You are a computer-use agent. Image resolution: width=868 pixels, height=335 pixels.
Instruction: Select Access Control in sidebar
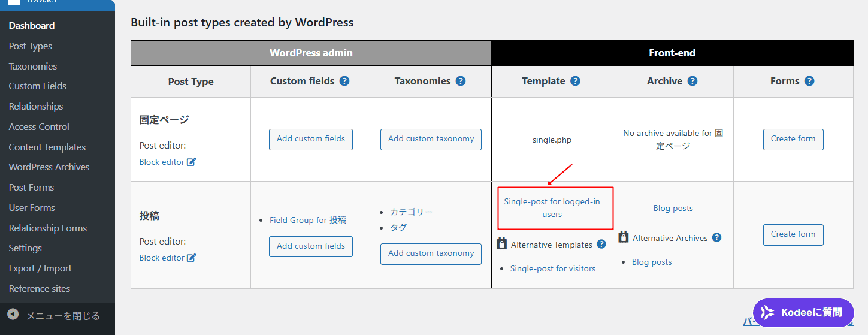(39, 126)
